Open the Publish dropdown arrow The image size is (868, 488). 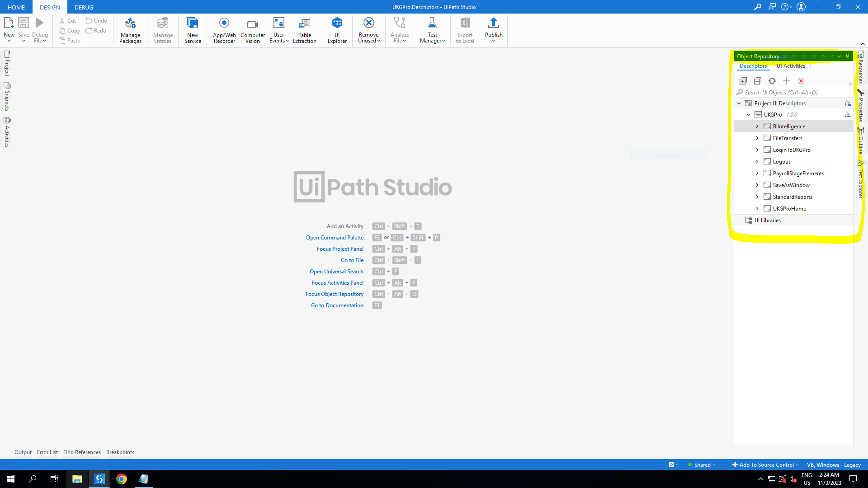point(494,41)
